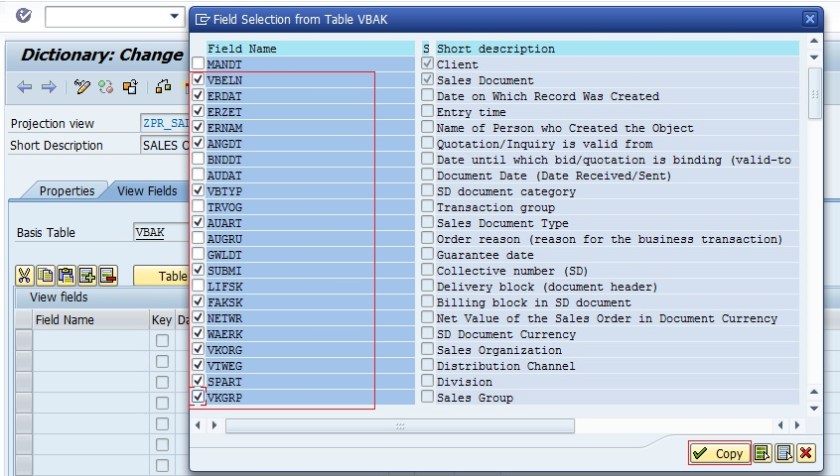Viewport: 840px width, 476px height.
Task: Click the red cancel X icon in the dialog
Action: [x=806, y=453]
